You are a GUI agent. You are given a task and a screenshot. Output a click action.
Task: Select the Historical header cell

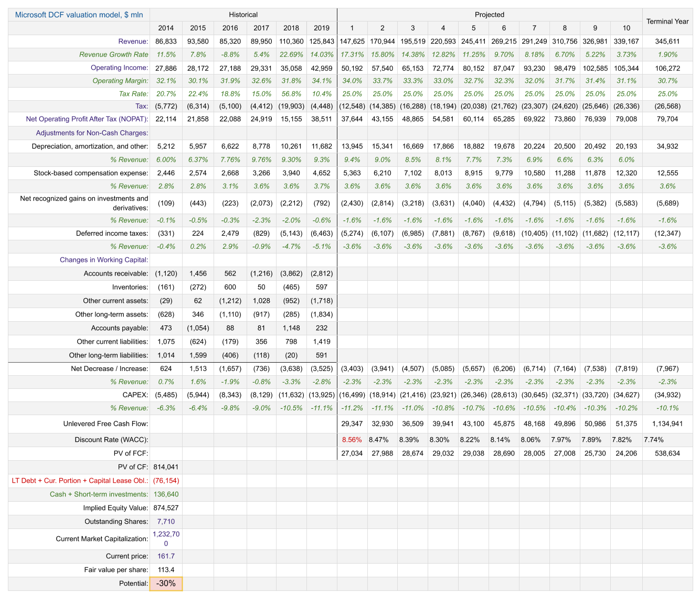pyautogui.click(x=243, y=15)
